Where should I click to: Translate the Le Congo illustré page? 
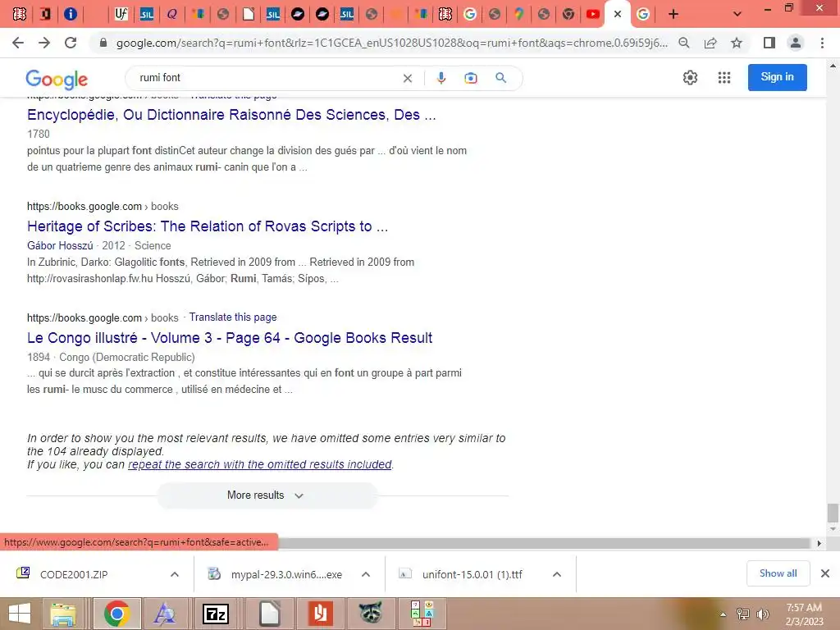coord(233,317)
